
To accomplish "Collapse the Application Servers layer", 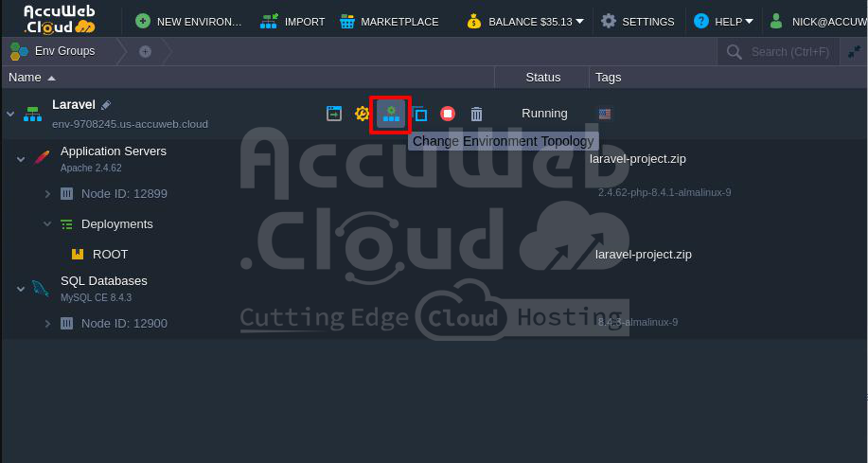I will pyautogui.click(x=21, y=159).
